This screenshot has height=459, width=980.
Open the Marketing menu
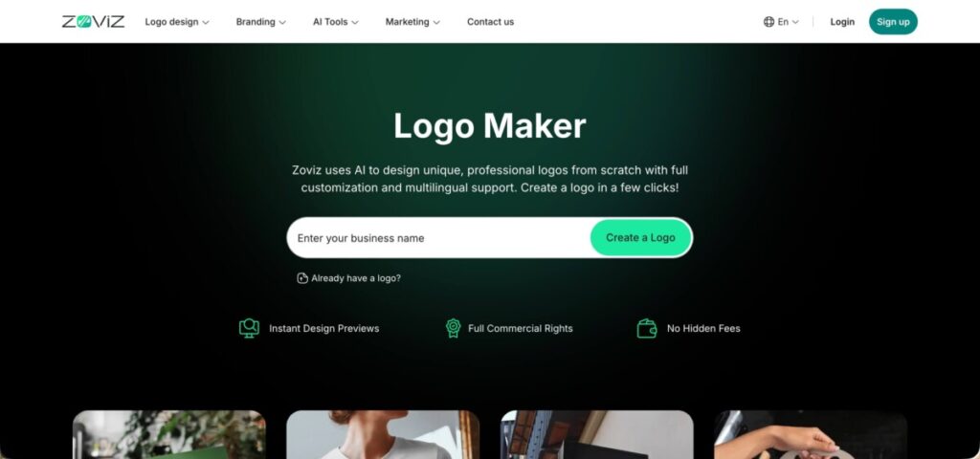[412, 22]
